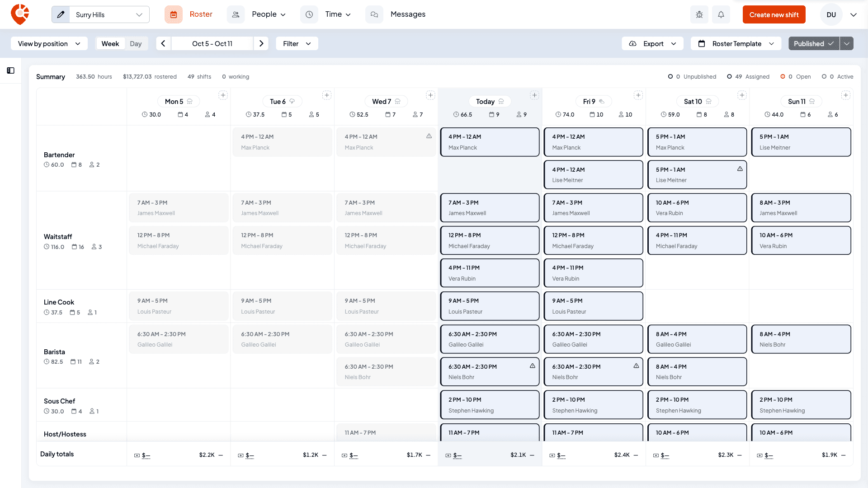Open Sun Stephen Hawking 2 PM shift
The height and width of the screenshot is (488, 868).
coord(801,405)
